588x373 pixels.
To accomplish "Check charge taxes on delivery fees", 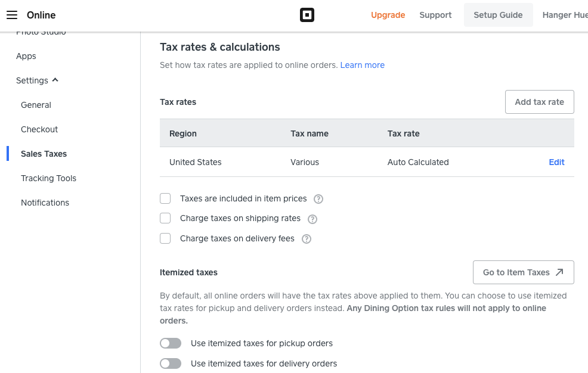I will point(165,238).
